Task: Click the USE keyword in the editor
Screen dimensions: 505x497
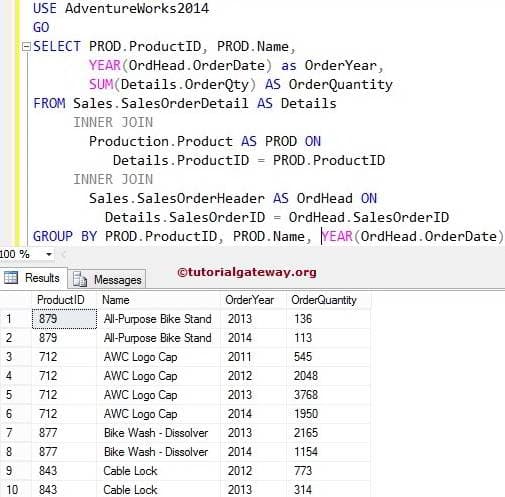Action: pyautogui.click(x=45, y=8)
